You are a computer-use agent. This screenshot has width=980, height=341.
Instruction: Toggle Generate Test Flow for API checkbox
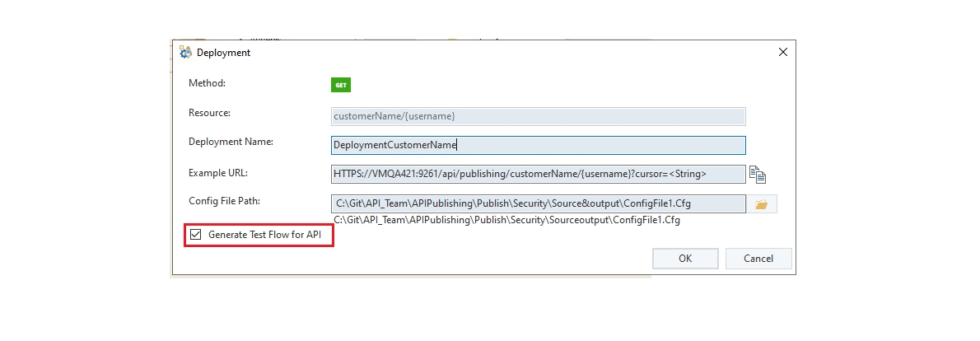click(x=196, y=235)
